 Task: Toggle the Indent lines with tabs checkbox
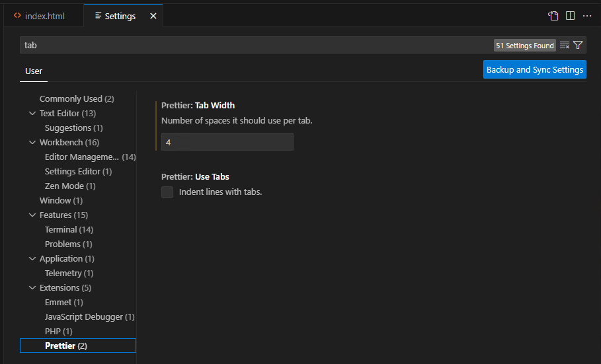pos(167,192)
